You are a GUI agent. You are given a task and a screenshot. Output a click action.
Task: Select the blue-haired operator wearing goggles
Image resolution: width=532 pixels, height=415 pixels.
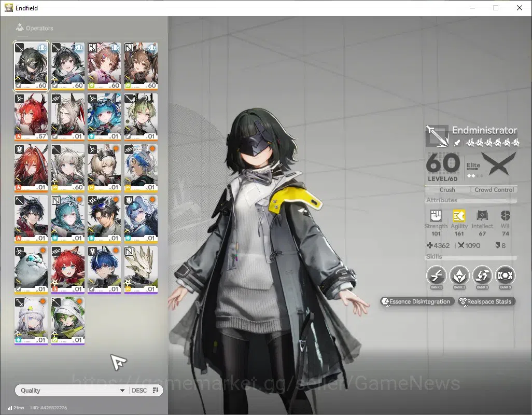(x=105, y=117)
